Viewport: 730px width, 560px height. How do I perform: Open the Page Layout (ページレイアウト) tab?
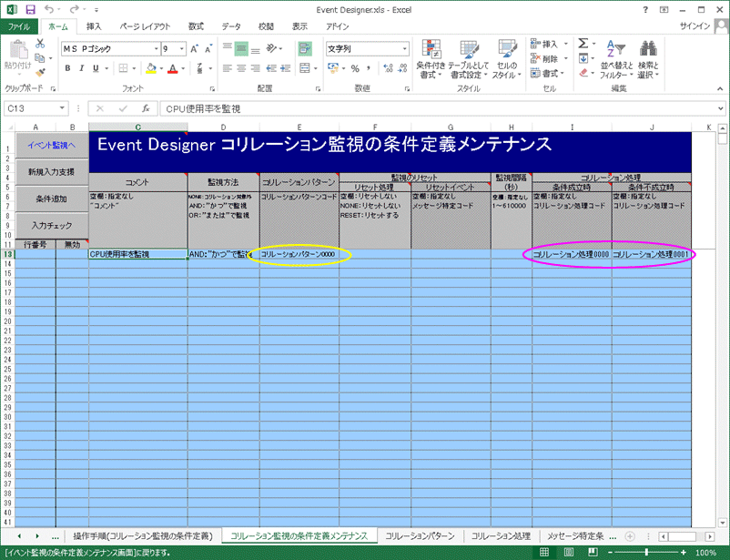coord(145,26)
